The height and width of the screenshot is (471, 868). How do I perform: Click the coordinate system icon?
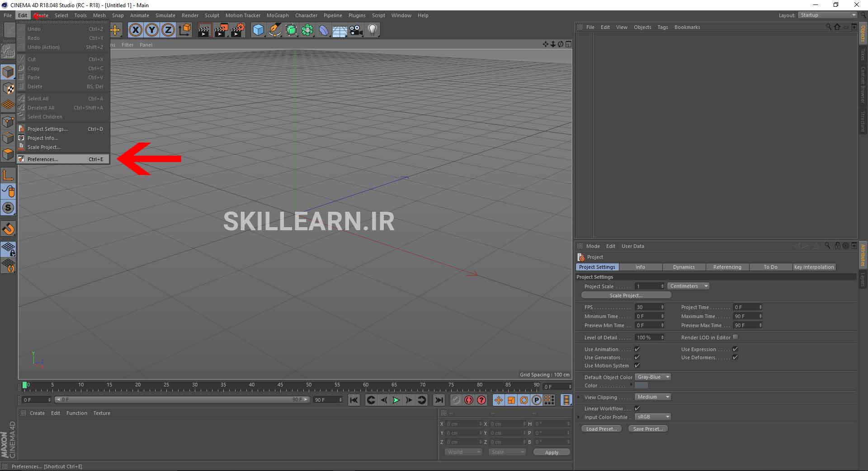(185, 30)
